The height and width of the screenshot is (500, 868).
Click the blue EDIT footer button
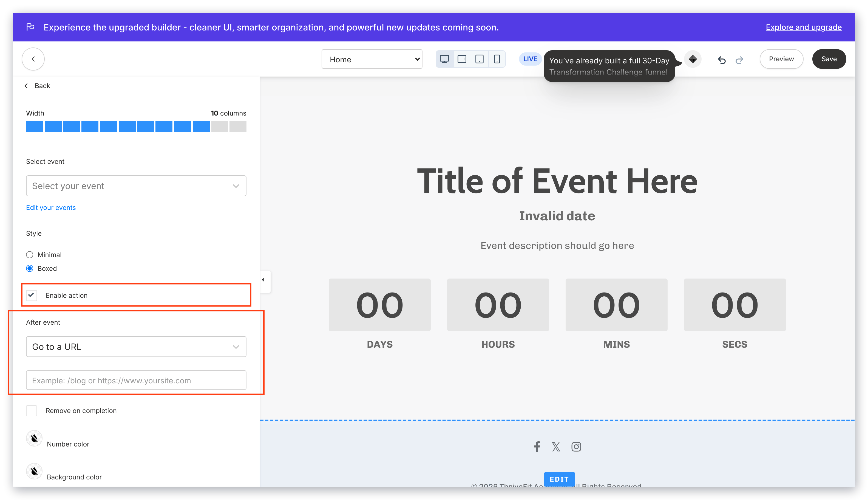(x=559, y=479)
